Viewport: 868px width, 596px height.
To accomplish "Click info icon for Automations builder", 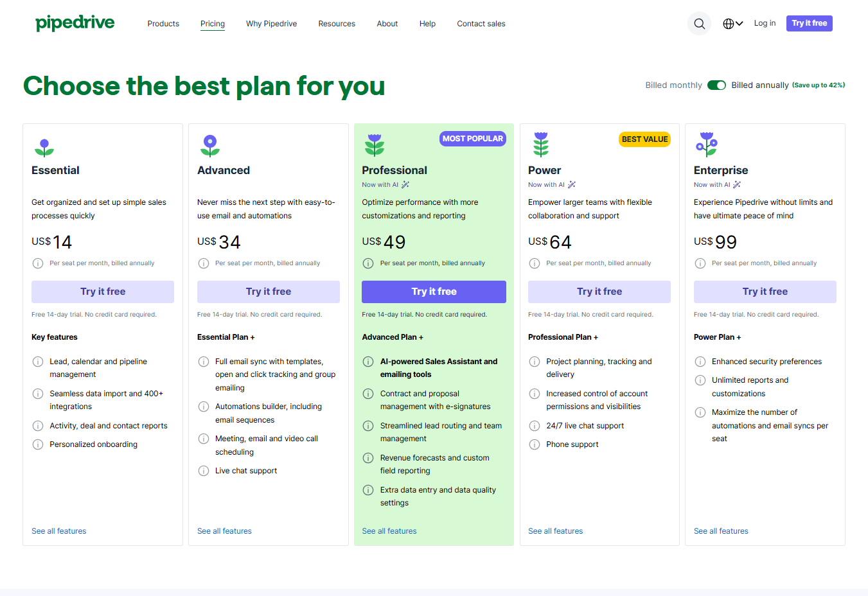I will (204, 407).
